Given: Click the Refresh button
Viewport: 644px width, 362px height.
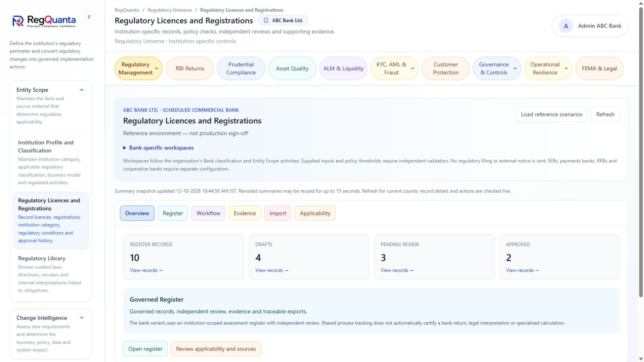Looking at the screenshot, I should (605, 114).
